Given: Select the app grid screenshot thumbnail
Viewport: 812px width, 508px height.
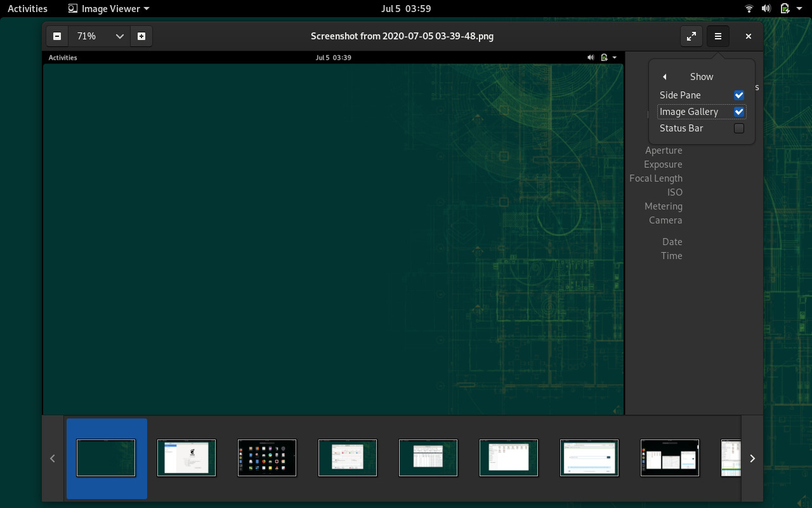Looking at the screenshot, I should point(267,458).
